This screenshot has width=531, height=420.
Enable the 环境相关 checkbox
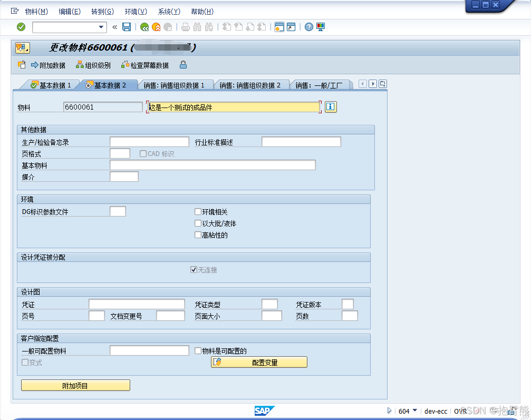tap(198, 211)
